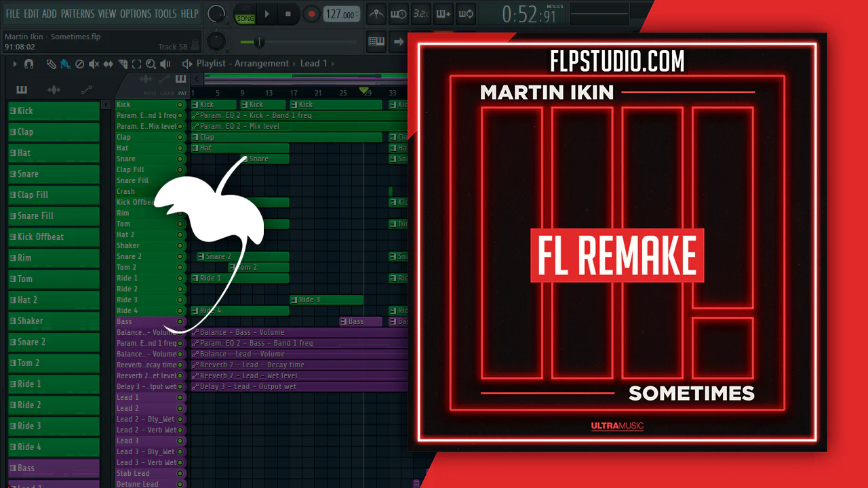
Task: Mute the Kick track via its green dot
Action: (x=180, y=105)
